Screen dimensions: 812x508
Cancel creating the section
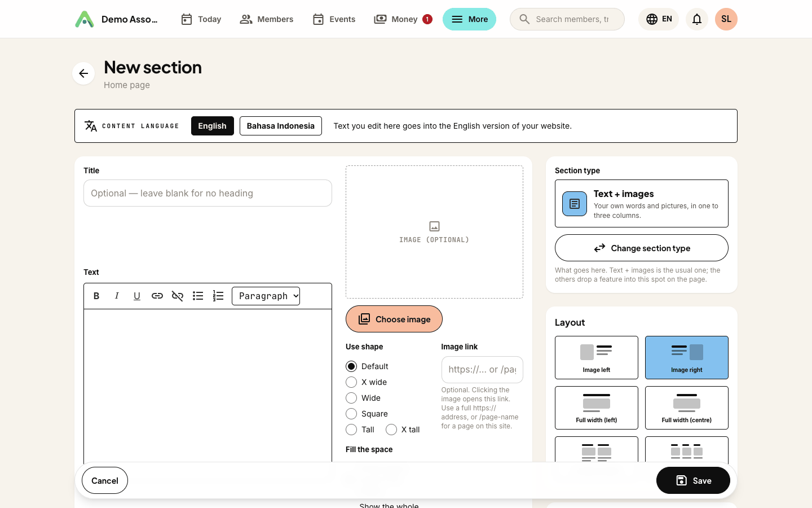coord(105,480)
